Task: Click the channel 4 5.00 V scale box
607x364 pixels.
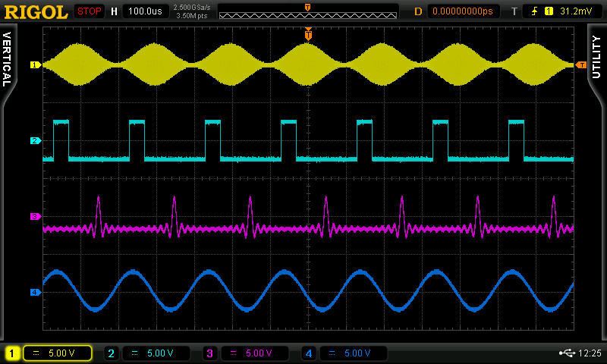Action: click(354, 353)
